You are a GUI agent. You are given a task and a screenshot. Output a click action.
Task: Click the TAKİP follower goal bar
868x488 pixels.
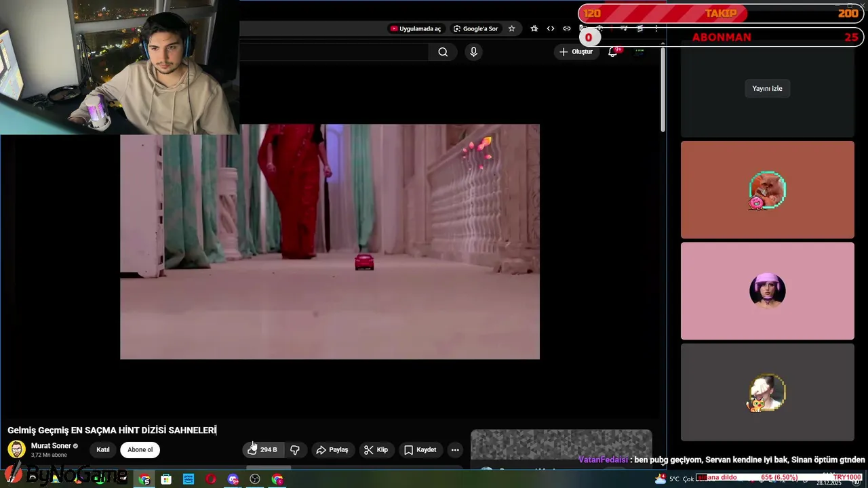point(720,14)
